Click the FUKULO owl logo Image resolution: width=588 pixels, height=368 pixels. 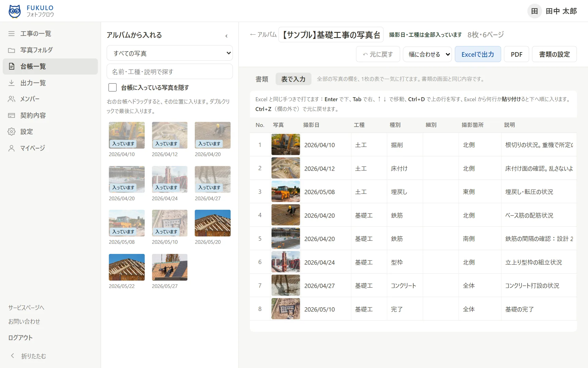[14, 11]
